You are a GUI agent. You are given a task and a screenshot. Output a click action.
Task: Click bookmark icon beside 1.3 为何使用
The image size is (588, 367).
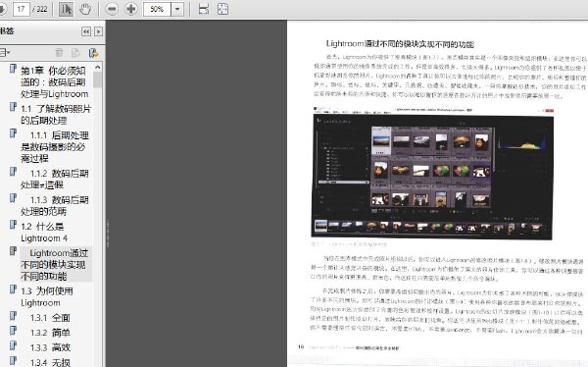(13, 289)
